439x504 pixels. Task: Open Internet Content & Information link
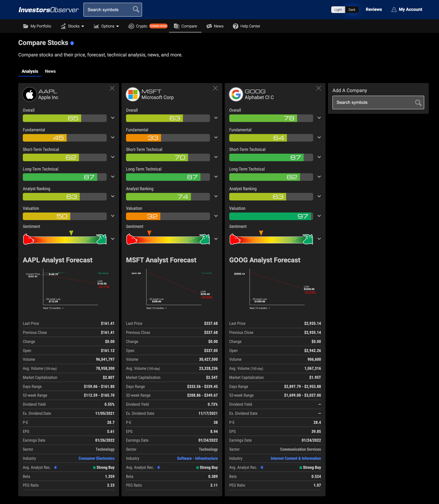coord(296,458)
